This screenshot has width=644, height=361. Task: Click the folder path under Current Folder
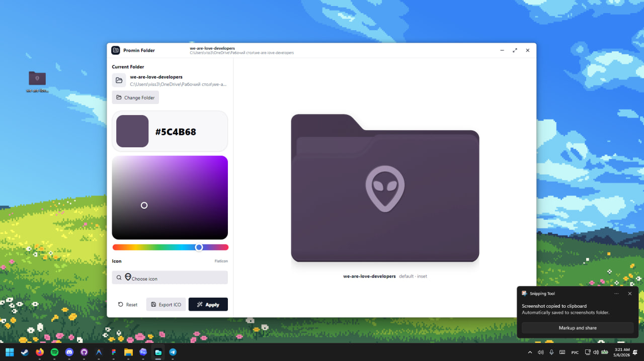click(x=178, y=84)
